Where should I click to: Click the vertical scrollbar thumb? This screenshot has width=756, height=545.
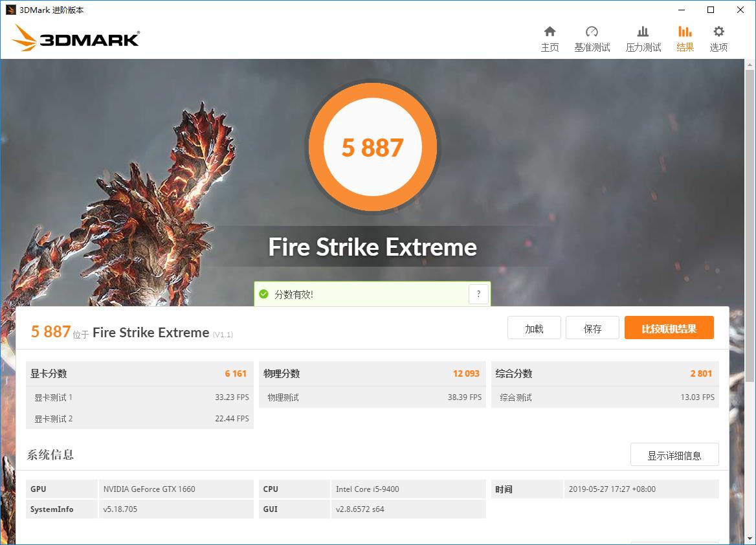[x=750, y=227]
